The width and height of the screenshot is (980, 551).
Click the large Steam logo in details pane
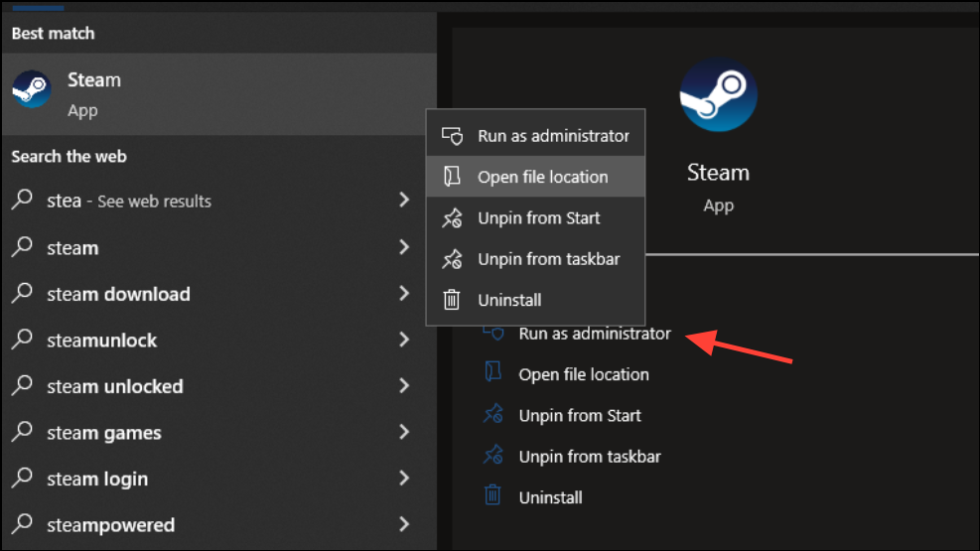tap(718, 94)
